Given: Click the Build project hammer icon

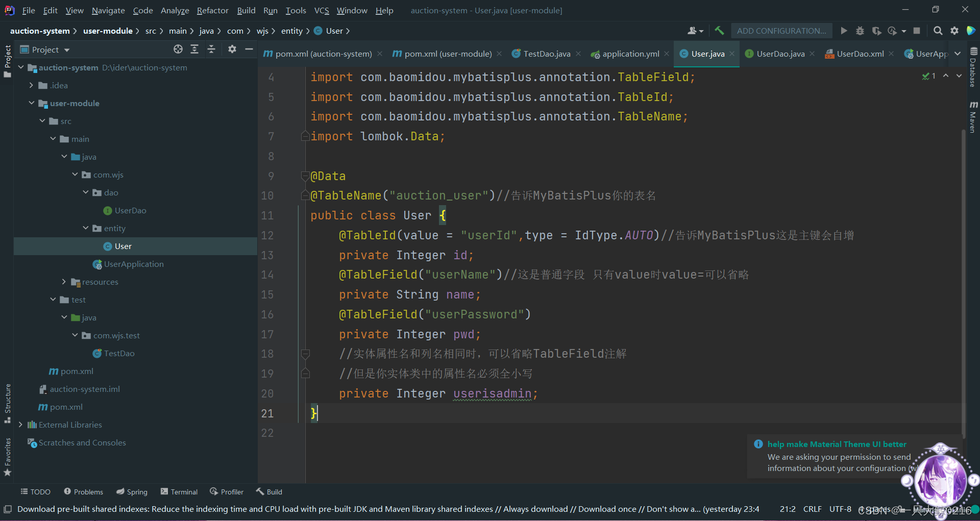Looking at the screenshot, I should [719, 31].
